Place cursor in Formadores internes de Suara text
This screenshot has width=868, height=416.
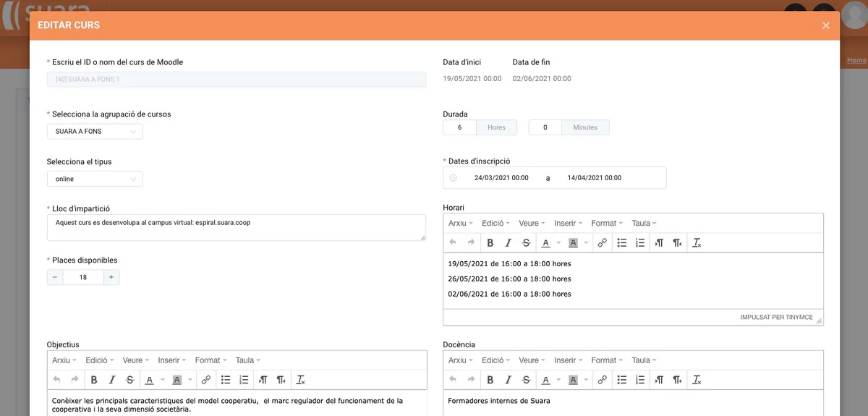pyautogui.click(x=499, y=401)
